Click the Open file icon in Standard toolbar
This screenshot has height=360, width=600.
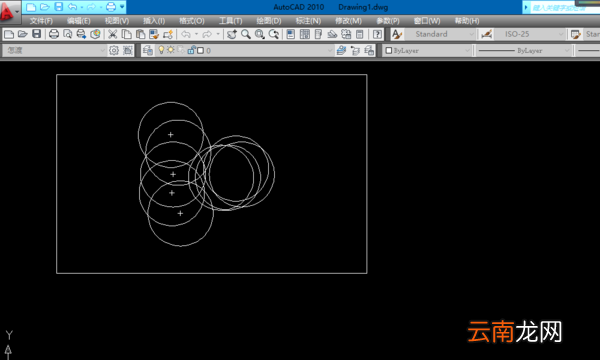click(23, 34)
